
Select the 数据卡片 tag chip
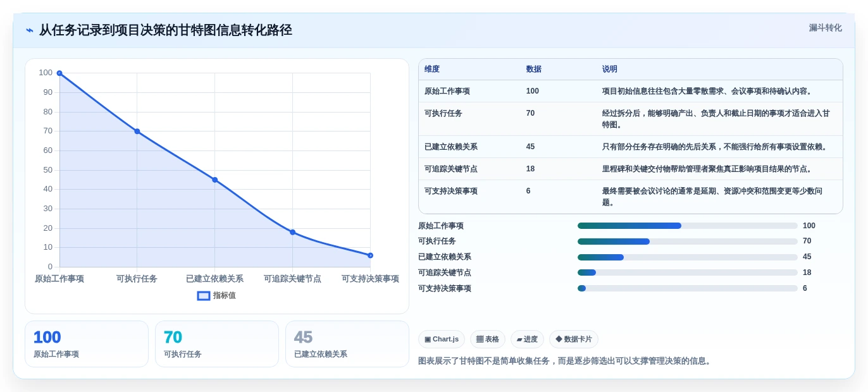coord(574,340)
